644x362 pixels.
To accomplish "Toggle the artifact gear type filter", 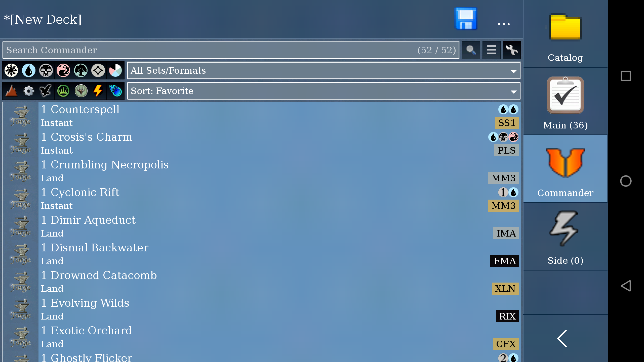I will click(29, 91).
